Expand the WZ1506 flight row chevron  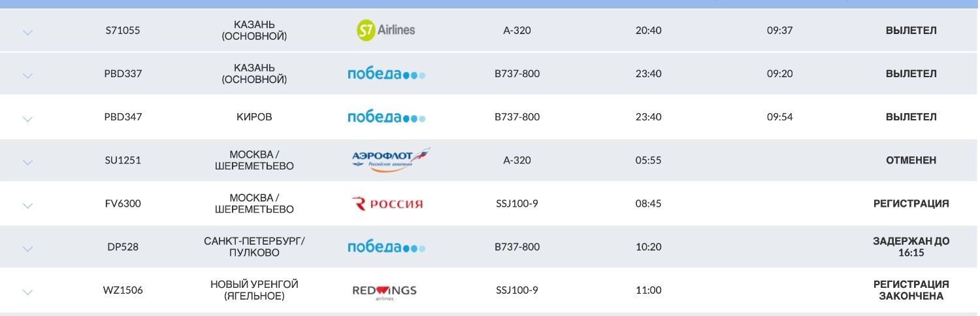tap(27, 292)
